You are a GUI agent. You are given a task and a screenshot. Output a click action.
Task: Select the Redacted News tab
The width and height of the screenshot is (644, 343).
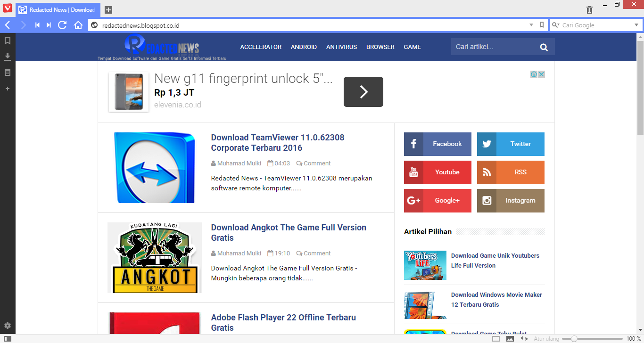coord(58,10)
